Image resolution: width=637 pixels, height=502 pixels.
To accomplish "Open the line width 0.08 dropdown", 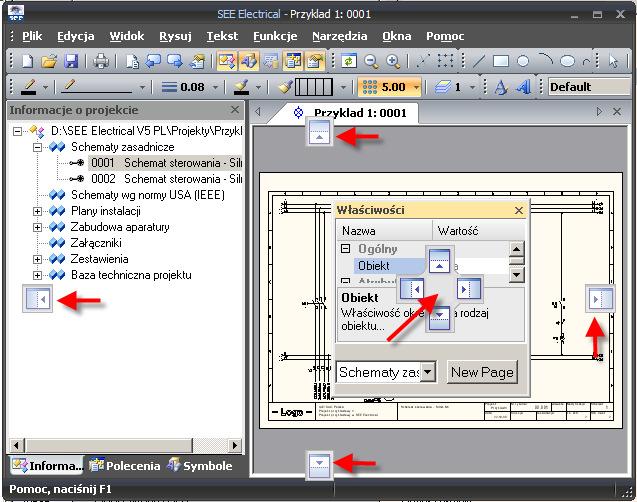I will (215, 87).
